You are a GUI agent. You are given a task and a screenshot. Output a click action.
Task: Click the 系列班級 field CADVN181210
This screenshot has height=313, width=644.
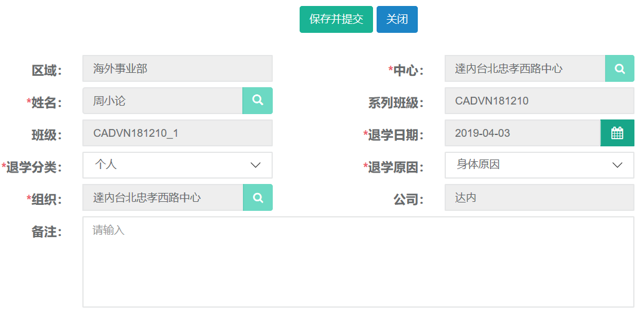(539, 101)
